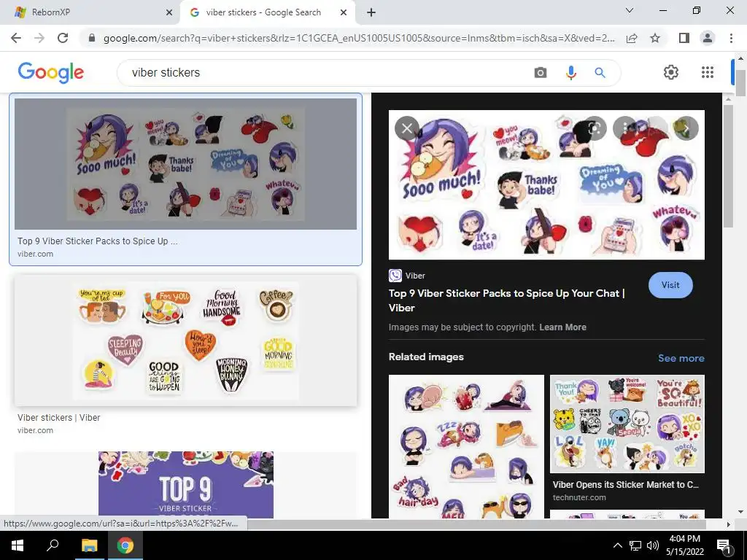Click the page's main vertical scrollbar

point(740,83)
